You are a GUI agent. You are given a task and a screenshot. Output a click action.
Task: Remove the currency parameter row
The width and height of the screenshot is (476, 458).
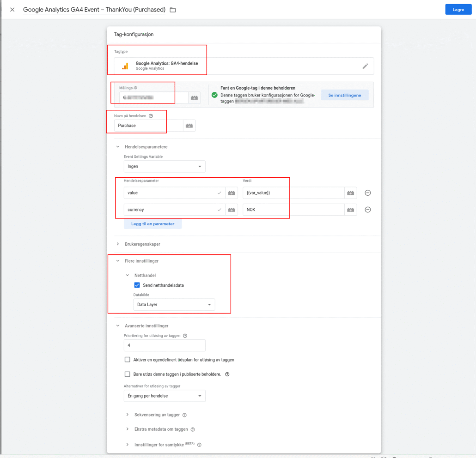368,210
